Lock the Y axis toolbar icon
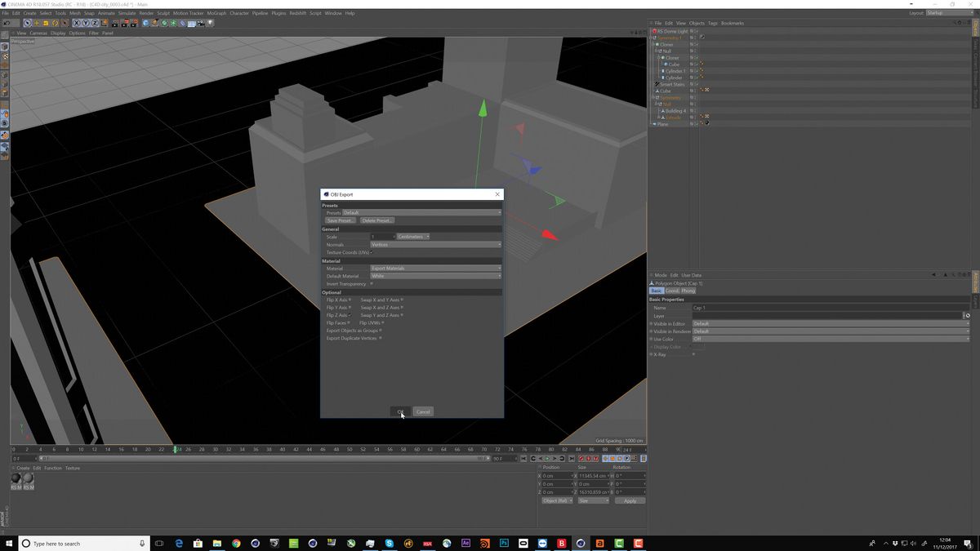 coord(86,23)
